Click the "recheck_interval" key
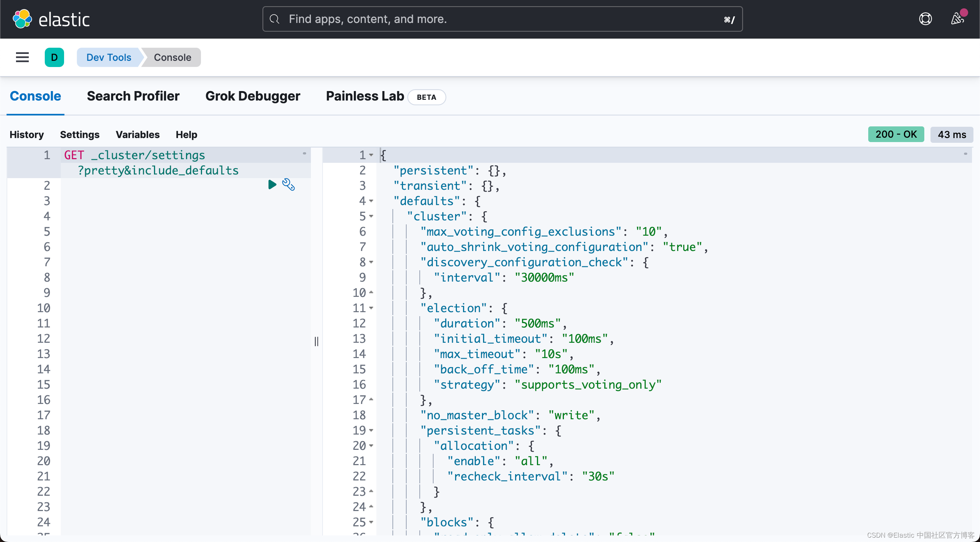The height and width of the screenshot is (542, 980). point(507,476)
